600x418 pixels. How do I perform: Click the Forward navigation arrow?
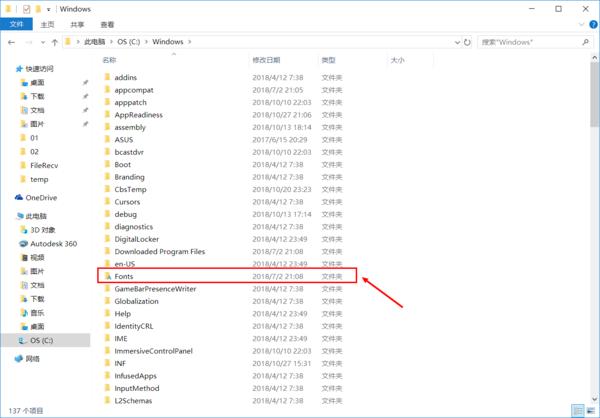click(x=29, y=42)
